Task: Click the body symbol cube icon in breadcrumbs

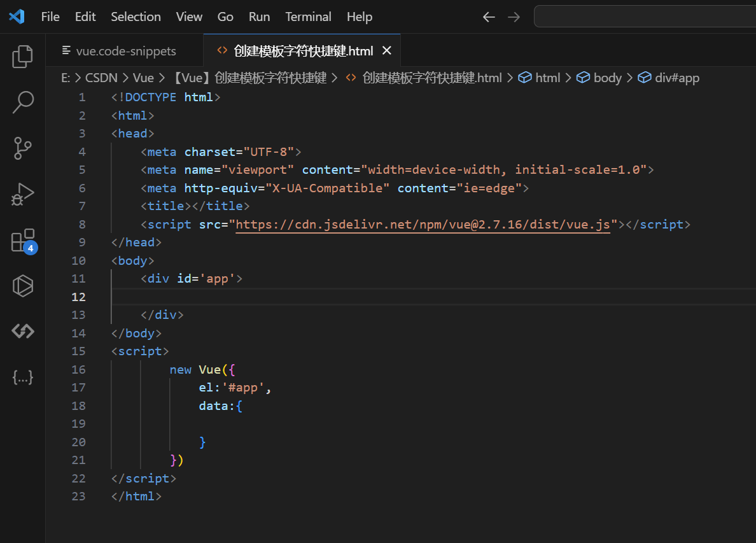Action: point(583,78)
